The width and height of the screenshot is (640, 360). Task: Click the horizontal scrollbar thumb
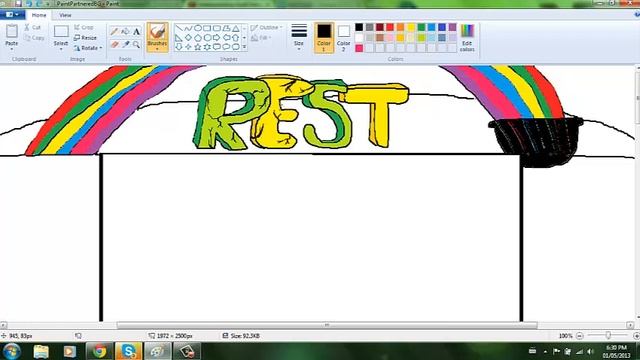pyautogui.click(x=327, y=325)
